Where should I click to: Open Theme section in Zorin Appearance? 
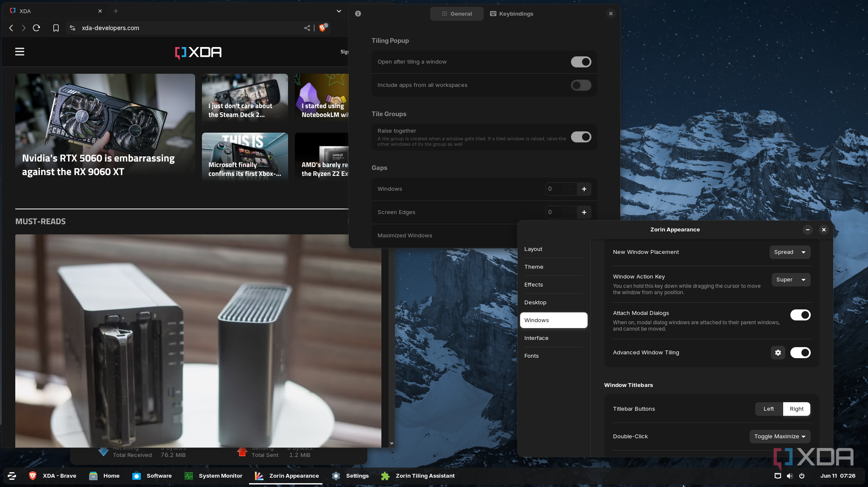[x=554, y=267]
